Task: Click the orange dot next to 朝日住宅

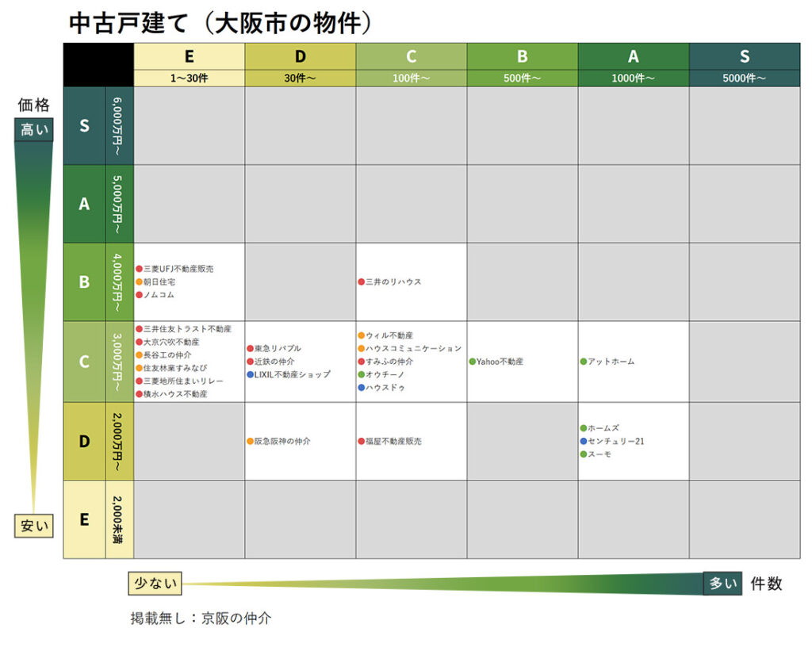Action: click(x=139, y=281)
